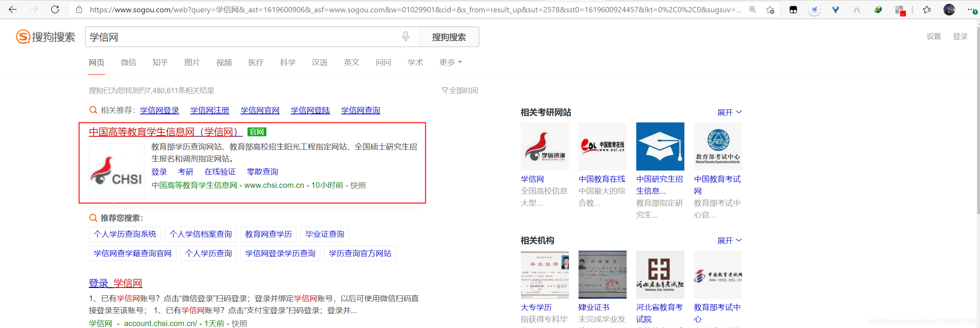980x328 pixels.
Task: Click the forward navigation arrow
Action: click(x=34, y=10)
